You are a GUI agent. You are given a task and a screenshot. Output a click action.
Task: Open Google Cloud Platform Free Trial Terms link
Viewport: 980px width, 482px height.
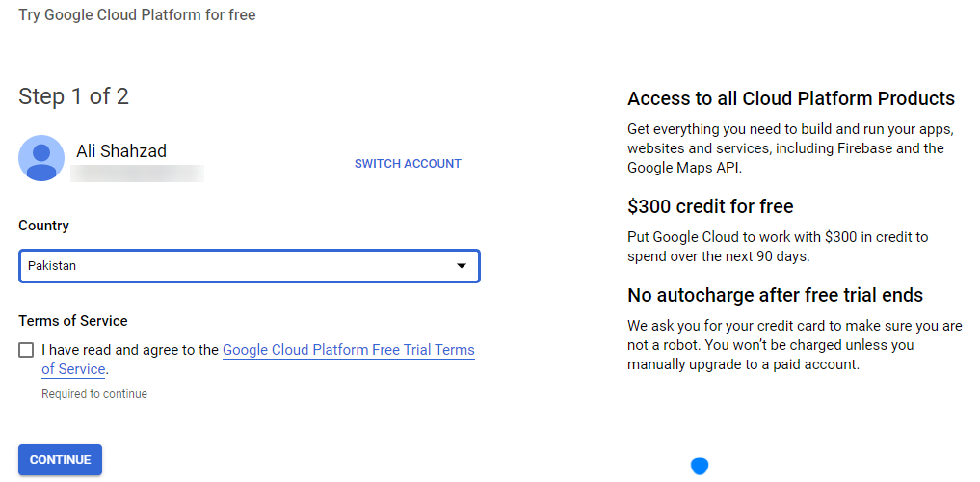[x=348, y=350]
